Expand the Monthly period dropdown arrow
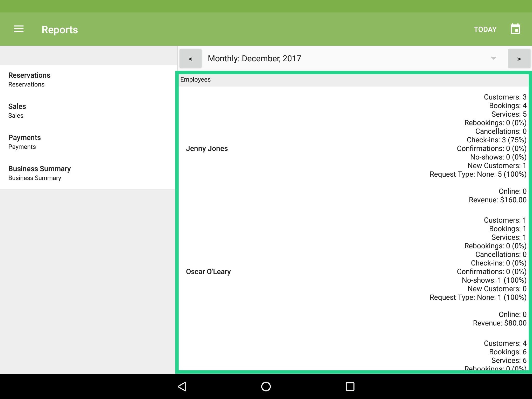Image resolution: width=532 pixels, height=399 pixels. pyautogui.click(x=493, y=58)
